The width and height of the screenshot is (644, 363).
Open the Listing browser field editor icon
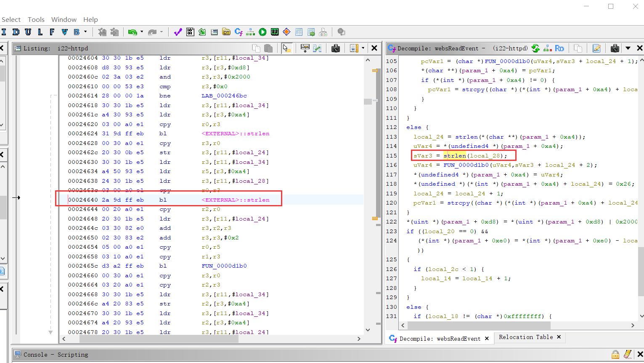[x=305, y=48]
